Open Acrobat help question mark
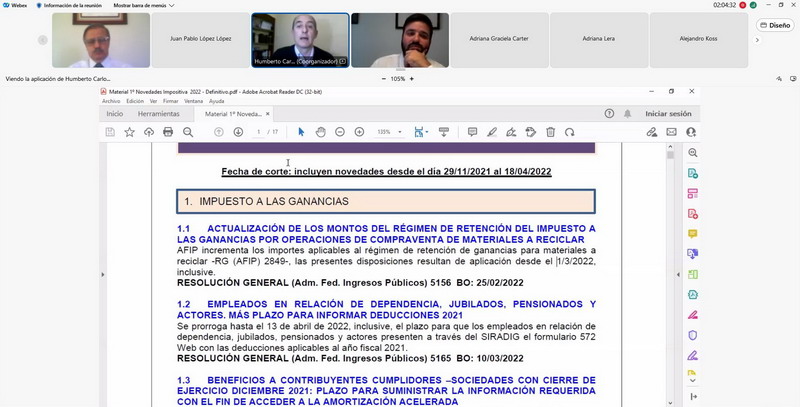Screen dimensions: 800x407 (609, 114)
